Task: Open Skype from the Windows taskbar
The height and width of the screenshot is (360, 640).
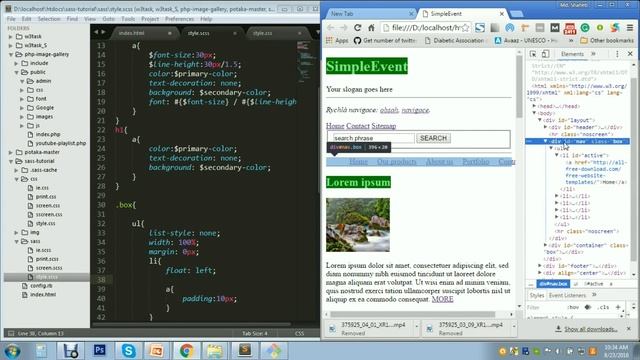Action: tap(129, 351)
